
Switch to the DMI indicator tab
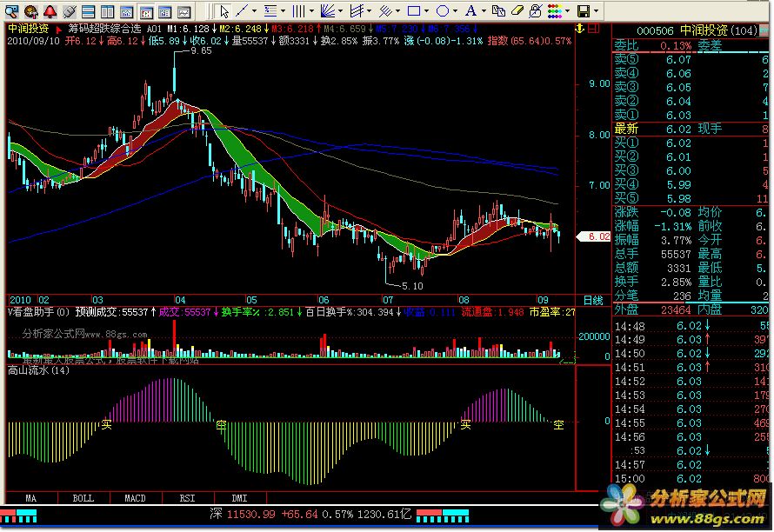click(240, 498)
